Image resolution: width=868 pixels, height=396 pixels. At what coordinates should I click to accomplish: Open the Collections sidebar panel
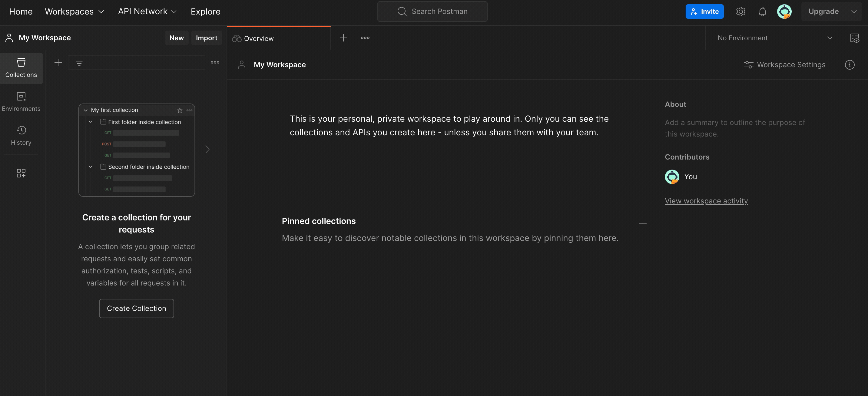click(21, 68)
